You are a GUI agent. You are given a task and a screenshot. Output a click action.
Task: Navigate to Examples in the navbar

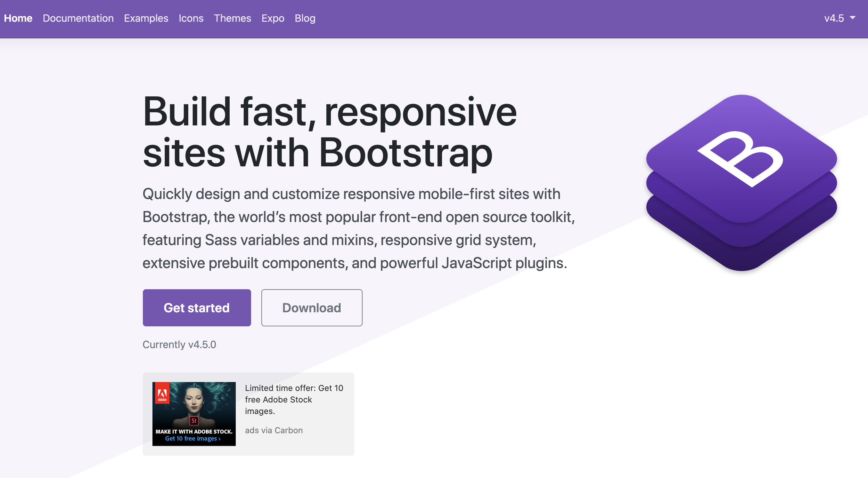[x=146, y=18]
